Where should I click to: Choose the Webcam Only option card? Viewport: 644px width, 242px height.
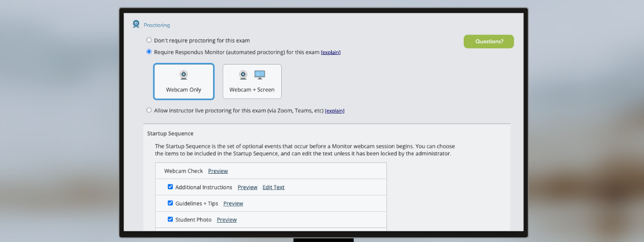coord(184,81)
